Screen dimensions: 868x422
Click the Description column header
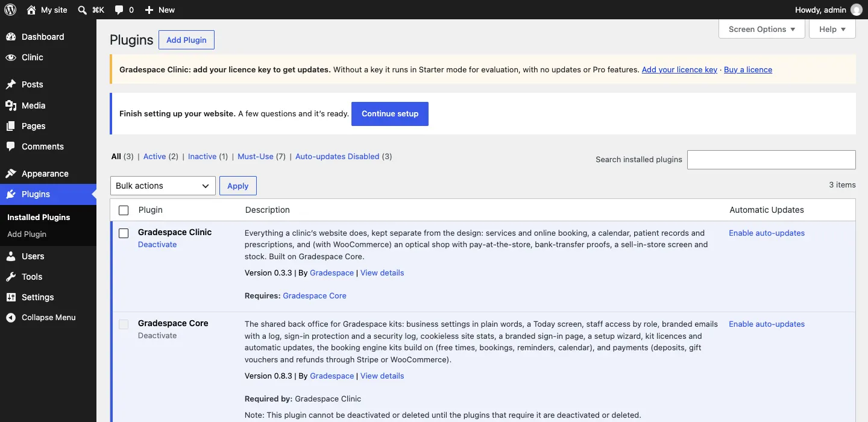(268, 210)
